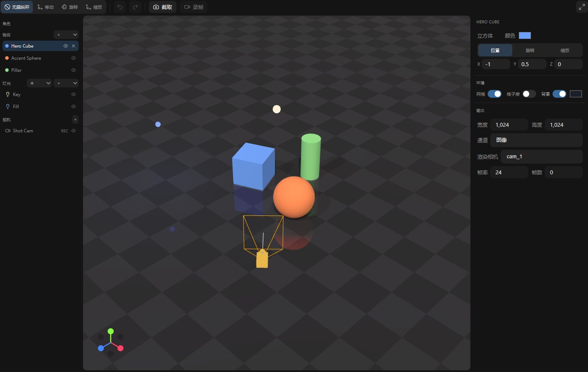Capture a screenshot with 截取 button
Screen dimensions: 588x372
(163, 7)
